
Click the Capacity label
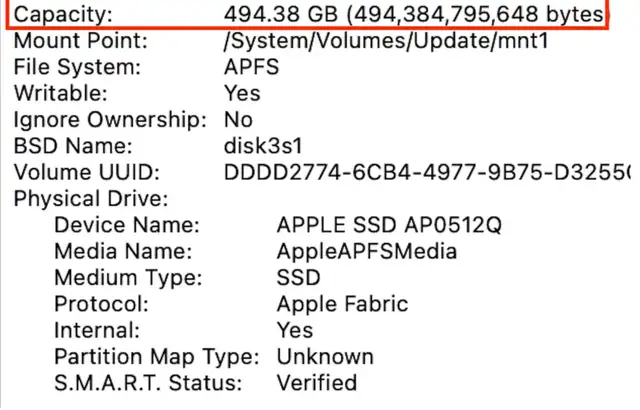[63, 15]
